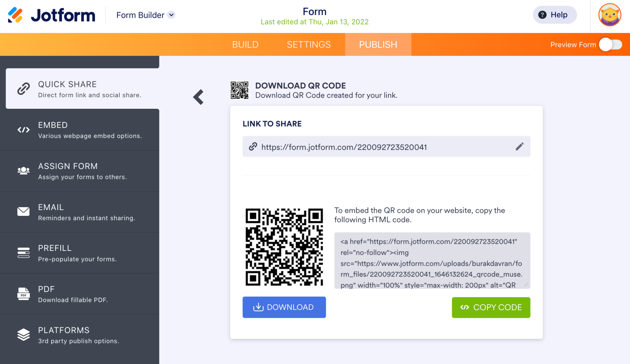Click the pencil edit link icon
This screenshot has width=630, height=364.
coord(520,147)
